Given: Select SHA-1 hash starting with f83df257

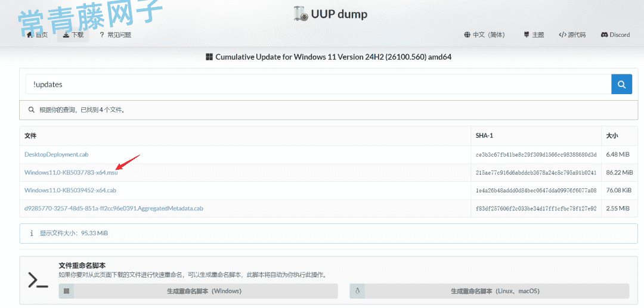Looking at the screenshot, I should (x=536, y=209).
